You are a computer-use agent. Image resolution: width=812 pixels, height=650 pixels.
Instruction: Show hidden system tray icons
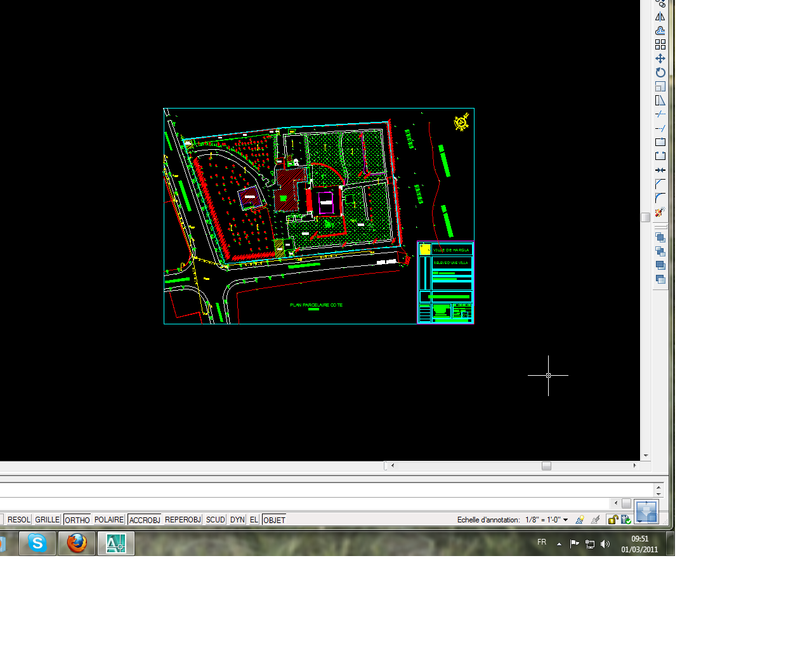click(559, 543)
